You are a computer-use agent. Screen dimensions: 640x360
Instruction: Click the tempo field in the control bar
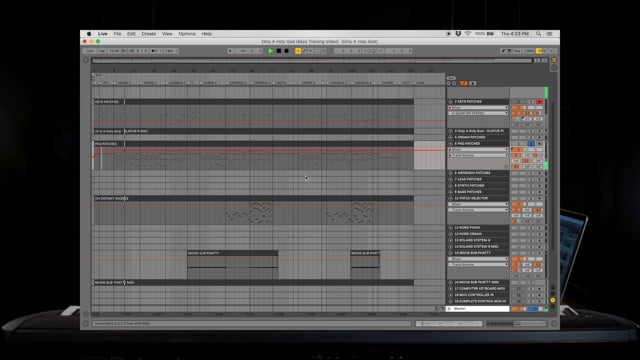click(x=114, y=51)
